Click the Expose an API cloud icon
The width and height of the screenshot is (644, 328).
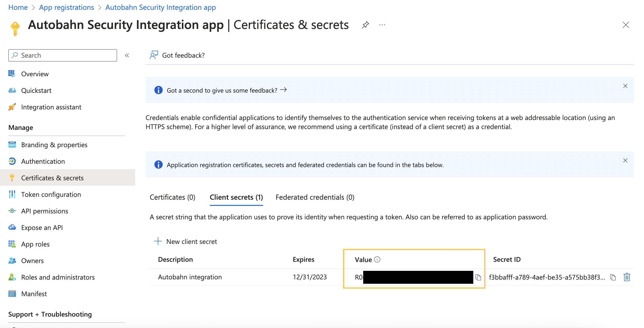point(12,227)
